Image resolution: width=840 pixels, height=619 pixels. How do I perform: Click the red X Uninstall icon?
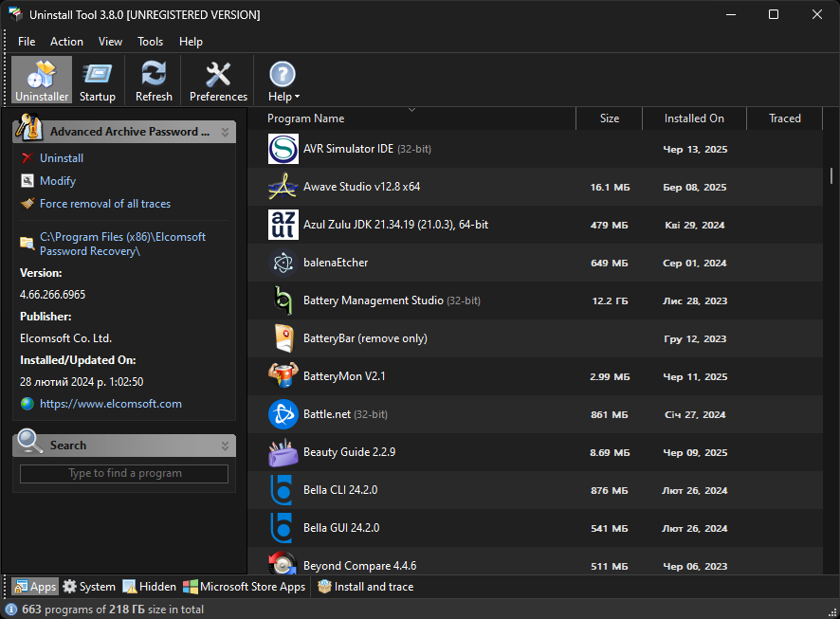(x=27, y=158)
